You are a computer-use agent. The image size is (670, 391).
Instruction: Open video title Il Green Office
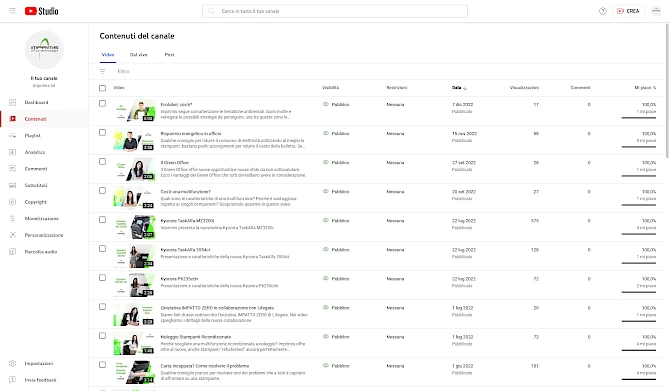175,163
